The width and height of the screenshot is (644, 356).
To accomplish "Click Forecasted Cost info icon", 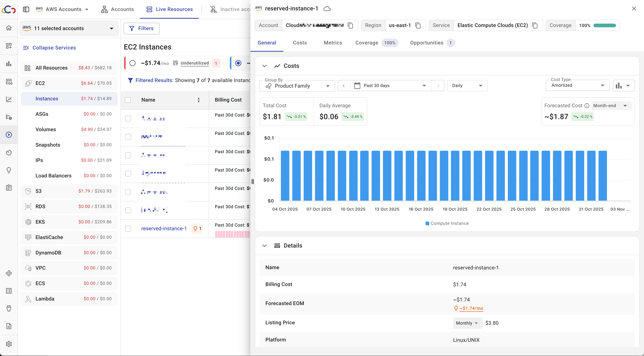I will click(x=587, y=106).
